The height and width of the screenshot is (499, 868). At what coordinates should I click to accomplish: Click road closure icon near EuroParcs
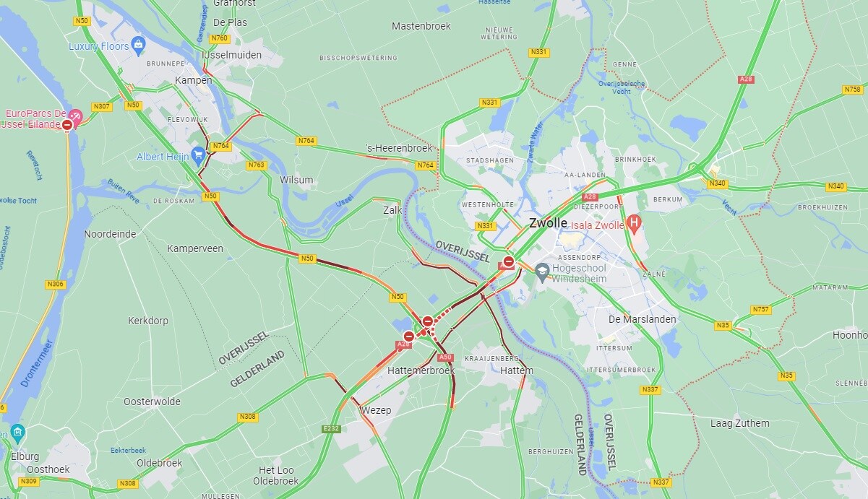click(67, 125)
